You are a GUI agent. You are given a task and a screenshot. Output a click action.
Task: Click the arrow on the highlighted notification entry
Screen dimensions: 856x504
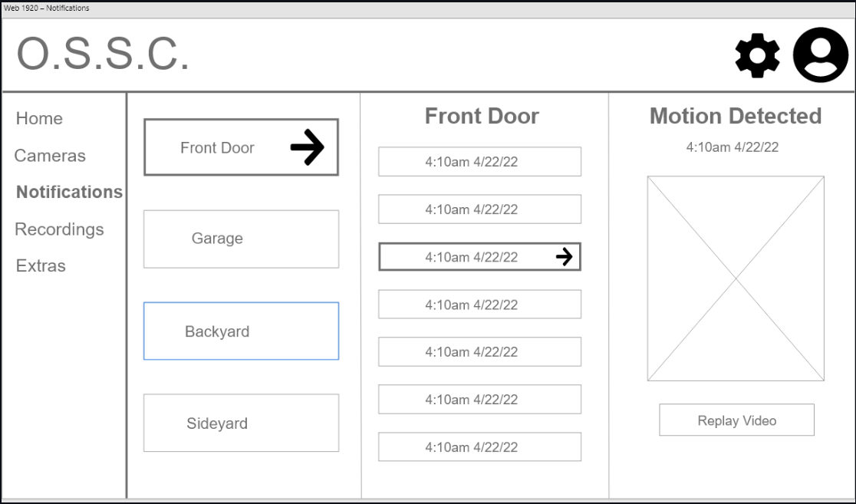[565, 257]
